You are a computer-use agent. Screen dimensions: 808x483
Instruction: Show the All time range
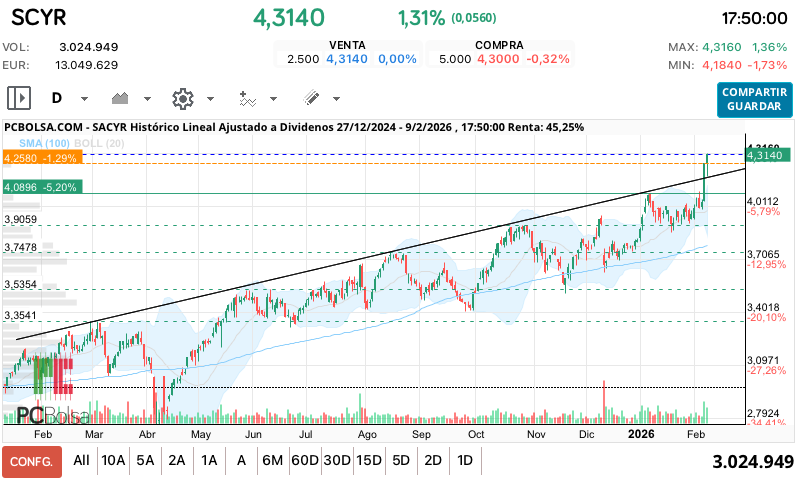[81, 461]
